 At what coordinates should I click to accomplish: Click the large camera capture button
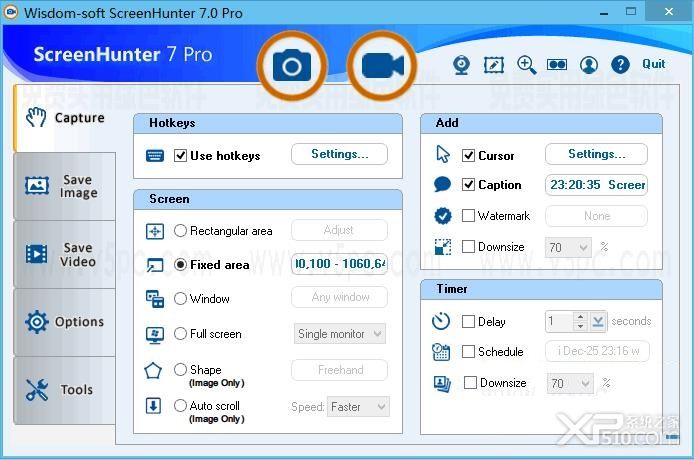(x=292, y=66)
